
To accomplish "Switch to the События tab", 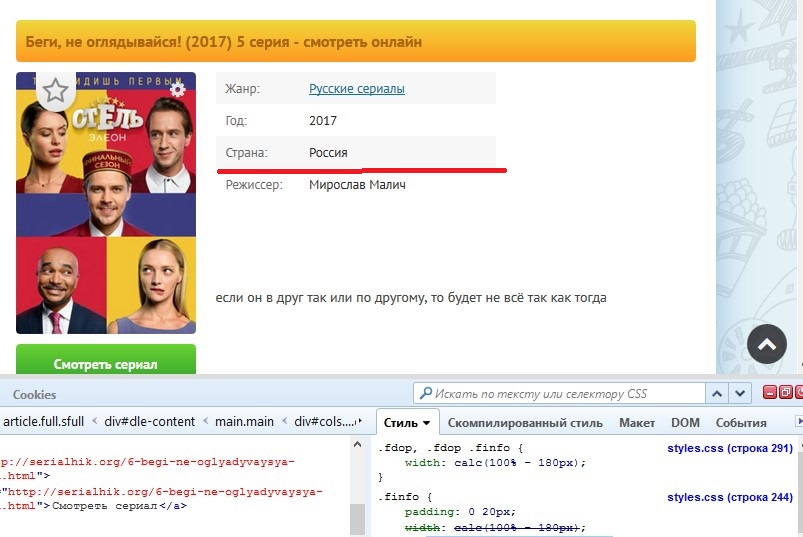I will coord(741,423).
